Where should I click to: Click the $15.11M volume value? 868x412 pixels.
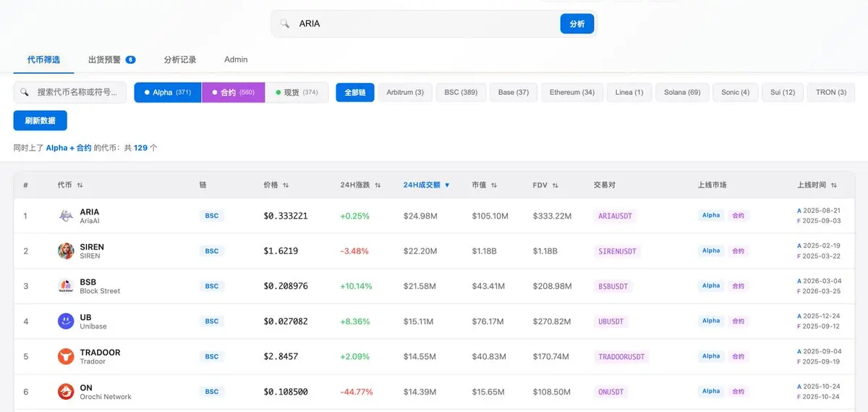pos(420,321)
